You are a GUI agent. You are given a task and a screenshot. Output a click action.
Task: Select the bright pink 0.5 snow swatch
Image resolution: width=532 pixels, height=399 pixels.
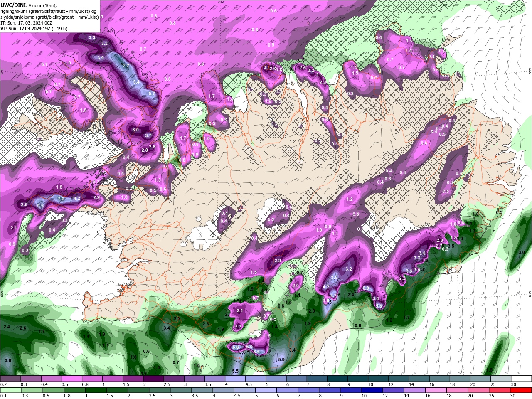(71, 379)
